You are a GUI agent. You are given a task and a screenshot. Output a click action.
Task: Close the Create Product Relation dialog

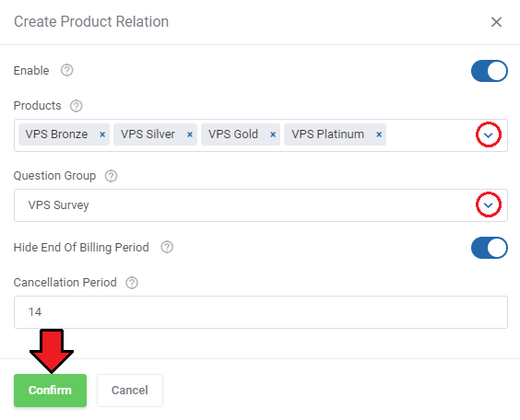click(496, 22)
